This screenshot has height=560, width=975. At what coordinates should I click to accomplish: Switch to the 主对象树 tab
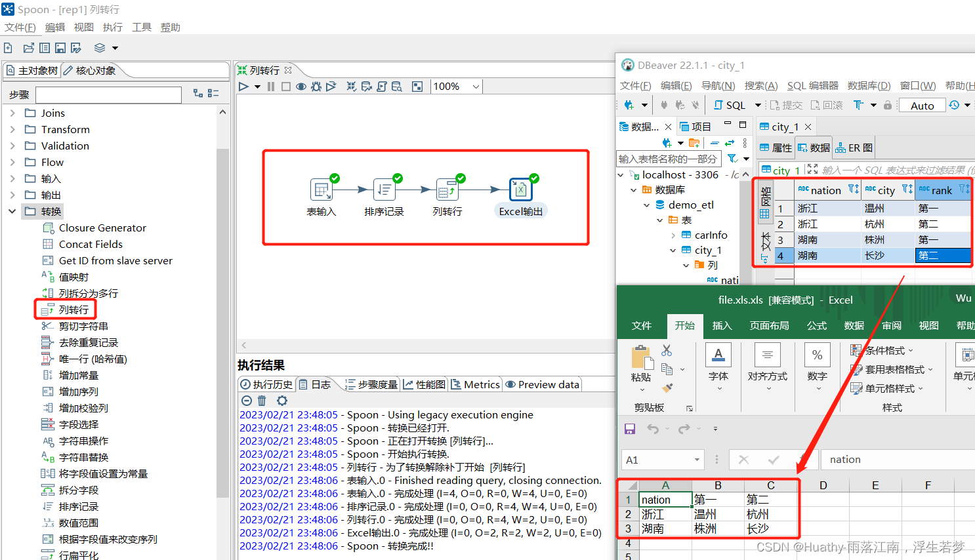32,70
